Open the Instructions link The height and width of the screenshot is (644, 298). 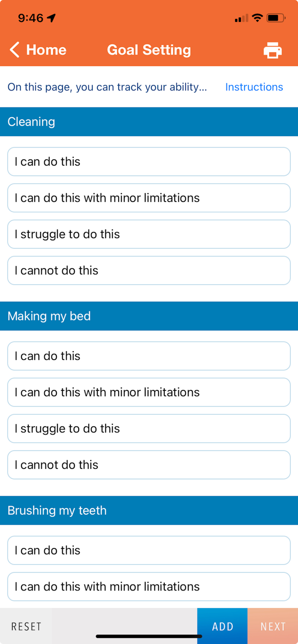pyautogui.click(x=254, y=87)
